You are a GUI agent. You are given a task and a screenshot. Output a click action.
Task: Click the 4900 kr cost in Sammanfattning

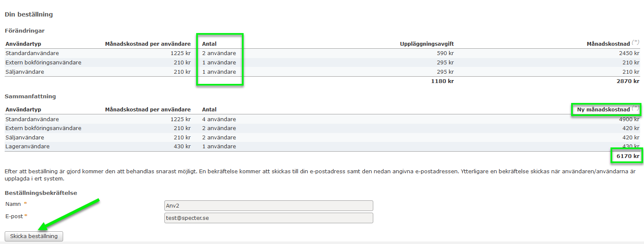coord(629,119)
